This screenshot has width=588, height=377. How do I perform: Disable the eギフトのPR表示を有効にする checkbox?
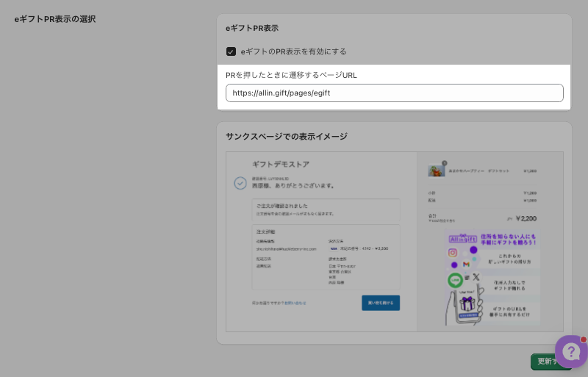coord(231,51)
